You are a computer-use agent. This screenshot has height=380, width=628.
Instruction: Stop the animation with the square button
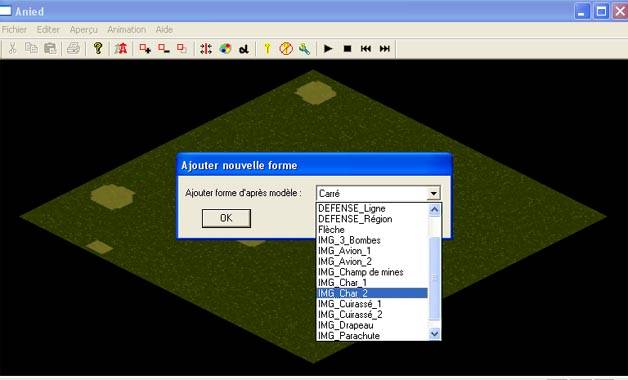[347, 49]
